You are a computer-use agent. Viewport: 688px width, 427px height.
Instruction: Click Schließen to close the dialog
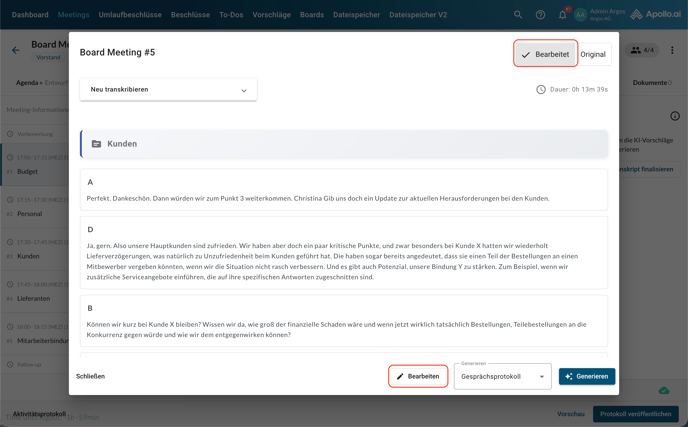90,377
